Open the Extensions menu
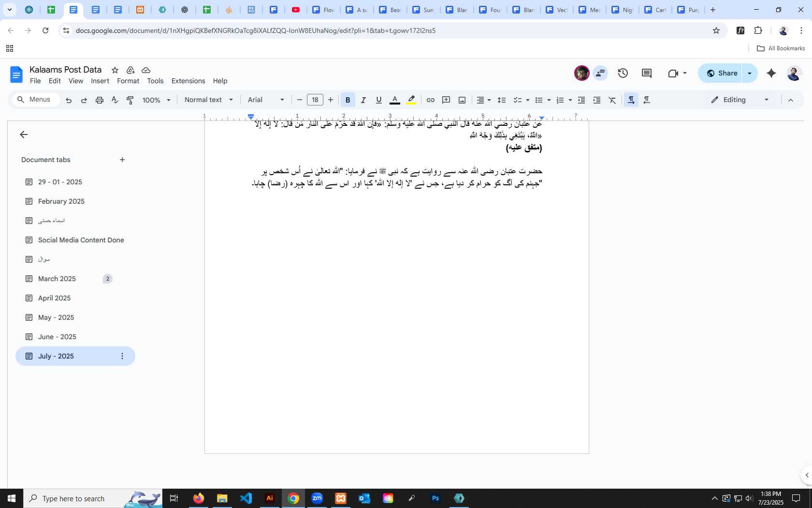 [x=188, y=81]
